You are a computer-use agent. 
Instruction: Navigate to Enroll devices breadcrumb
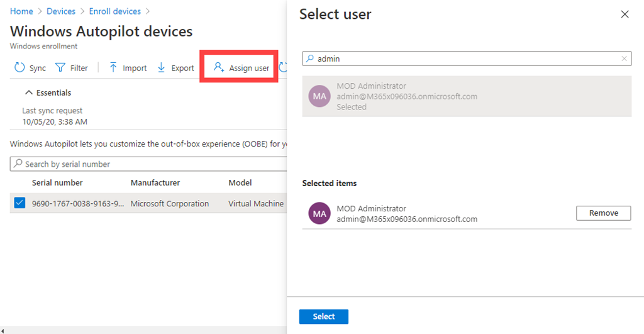[114, 11]
